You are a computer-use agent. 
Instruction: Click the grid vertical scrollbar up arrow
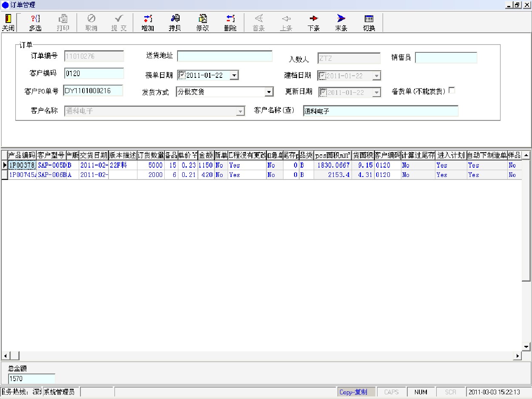pyautogui.click(x=526, y=155)
